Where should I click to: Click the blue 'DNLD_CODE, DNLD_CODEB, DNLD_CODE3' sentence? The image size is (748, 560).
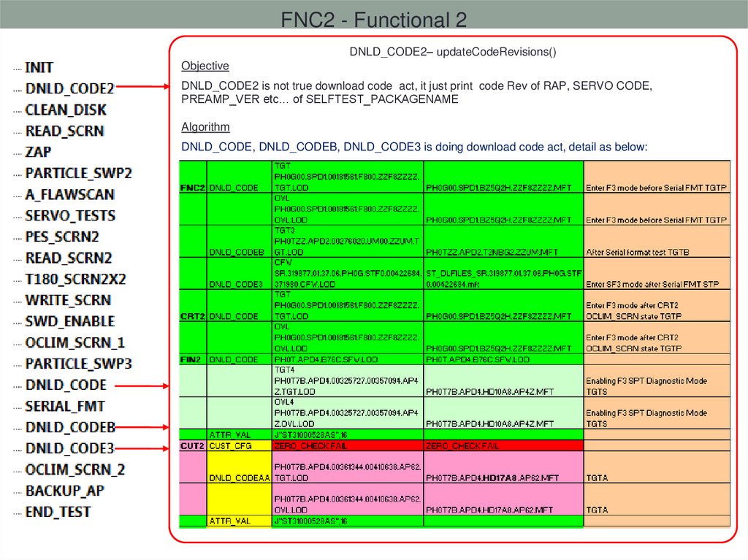tap(414, 147)
